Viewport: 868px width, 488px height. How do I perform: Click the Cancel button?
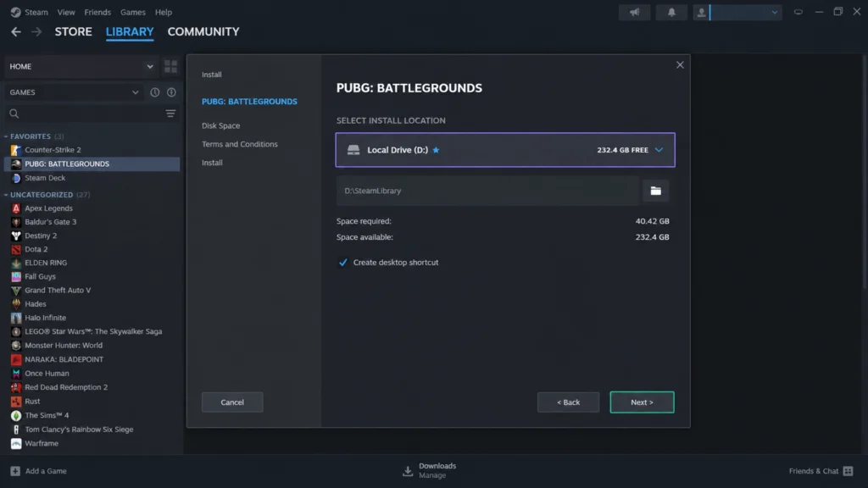pyautogui.click(x=232, y=402)
